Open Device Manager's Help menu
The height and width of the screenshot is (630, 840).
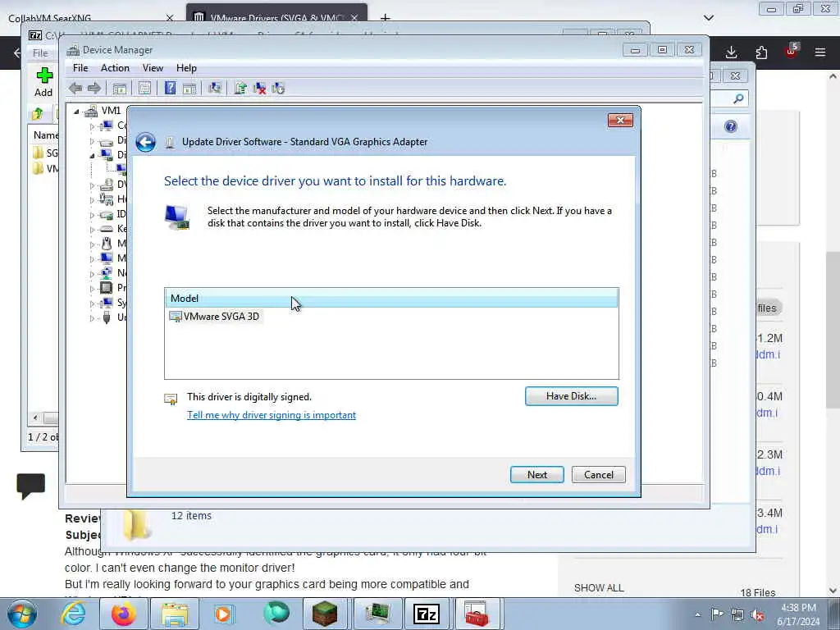[x=186, y=68]
